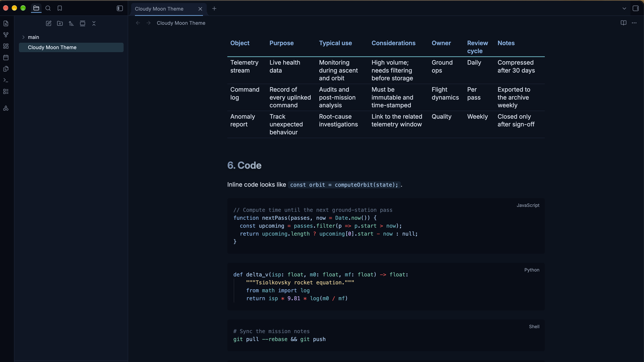Select Cloudy Moon Theme note in explorer
Image resolution: width=644 pixels, height=362 pixels.
(71, 47)
